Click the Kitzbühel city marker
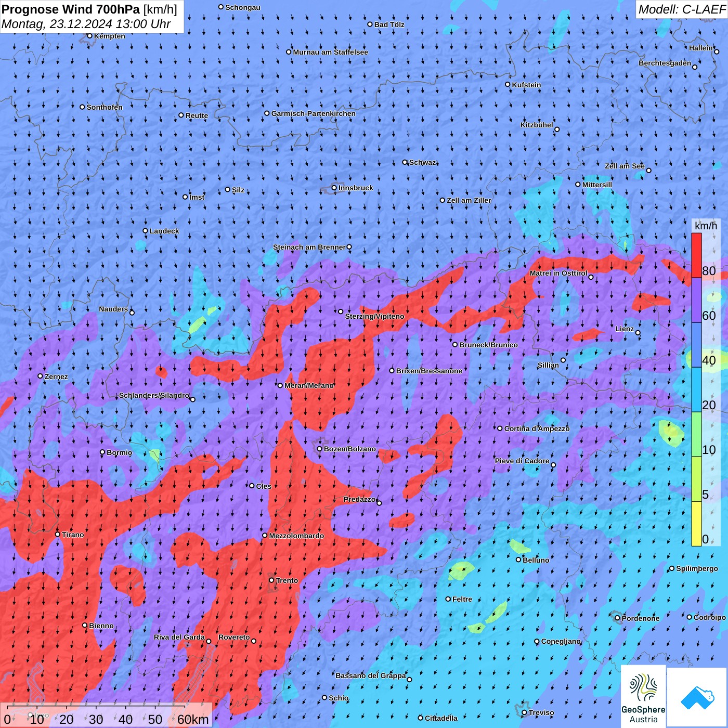The image size is (728, 728). pyautogui.click(x=557, y=129)
